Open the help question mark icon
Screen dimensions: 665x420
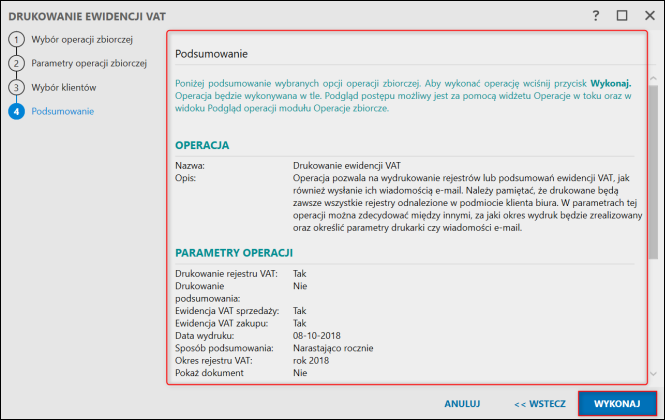(596, 16)
